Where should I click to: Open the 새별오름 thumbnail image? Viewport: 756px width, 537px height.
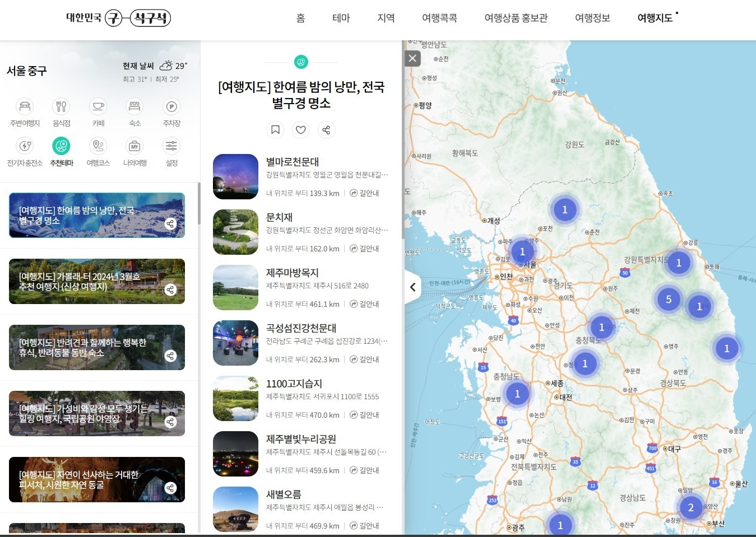pyautogui.click(x=235, y=510)
